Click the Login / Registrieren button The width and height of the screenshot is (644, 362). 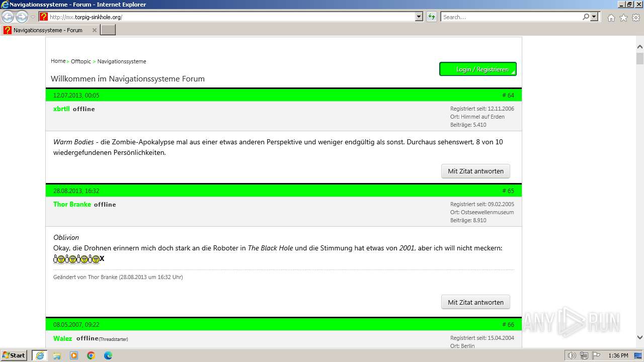point(478,69)
